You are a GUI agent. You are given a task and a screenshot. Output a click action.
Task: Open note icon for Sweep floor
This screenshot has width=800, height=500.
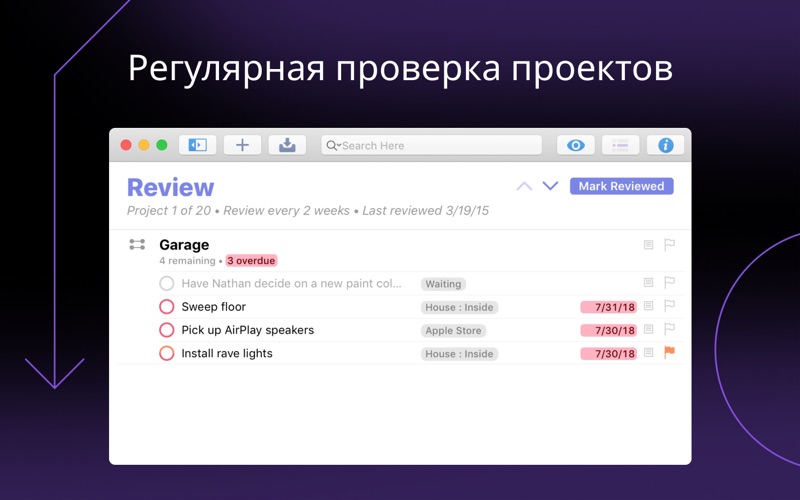[x=648, y=306]
